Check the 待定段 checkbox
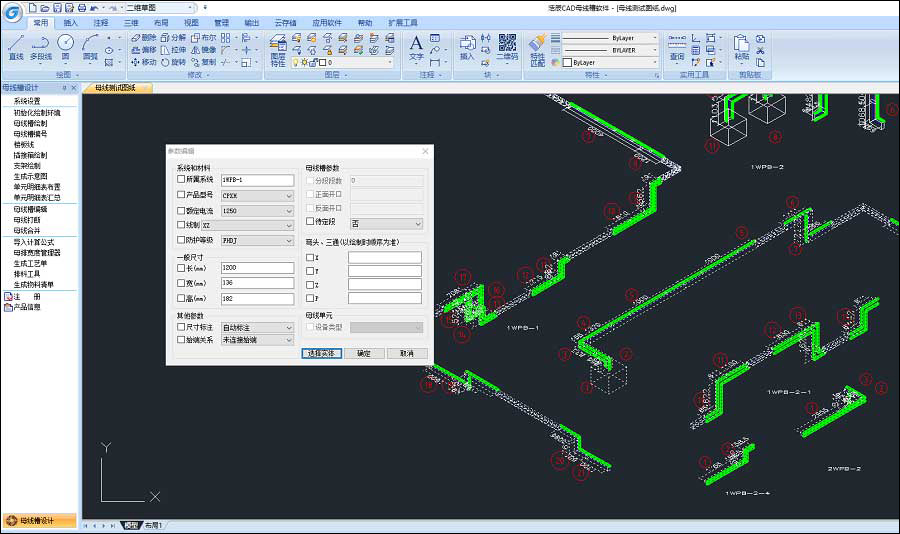This screenshot has height=534, width=900. pos(310,223)
